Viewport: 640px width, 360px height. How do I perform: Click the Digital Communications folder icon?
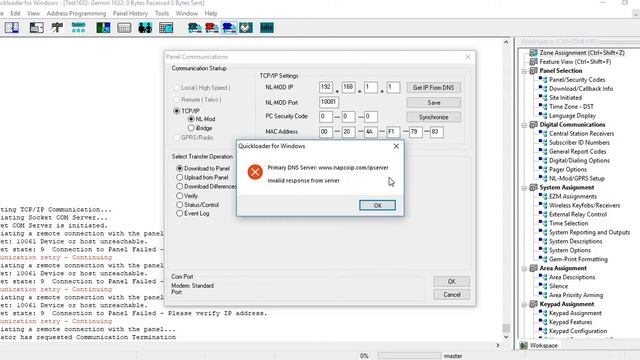click(533, 124)
